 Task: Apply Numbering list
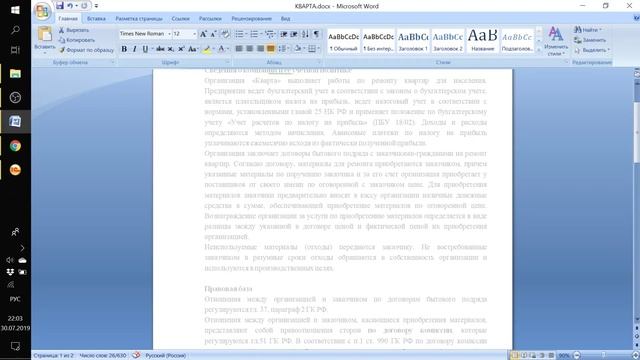coord(254,34)
